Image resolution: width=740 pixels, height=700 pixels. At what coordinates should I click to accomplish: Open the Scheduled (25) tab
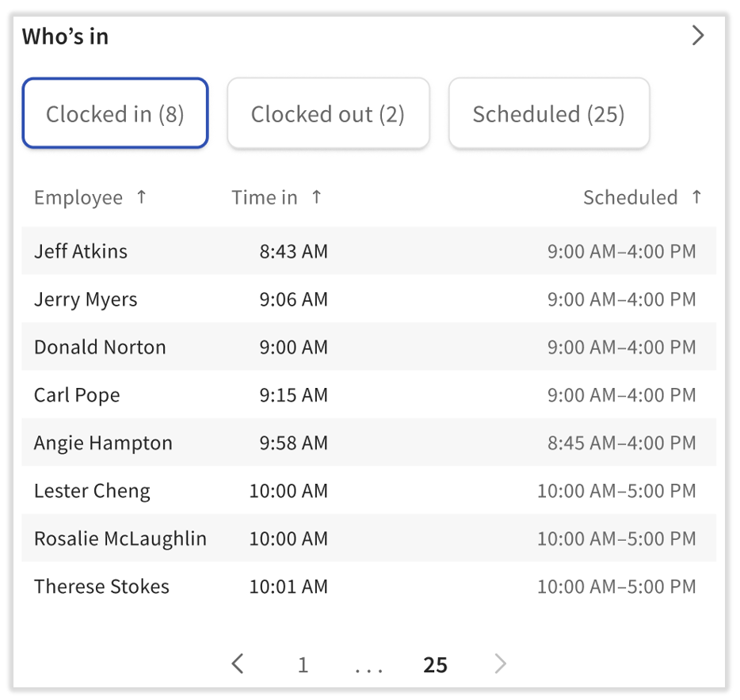[x=548, y=113]
